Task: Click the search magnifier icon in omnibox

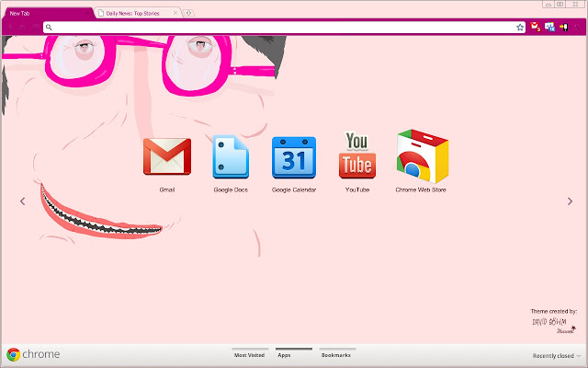Action: coord(49,27)
